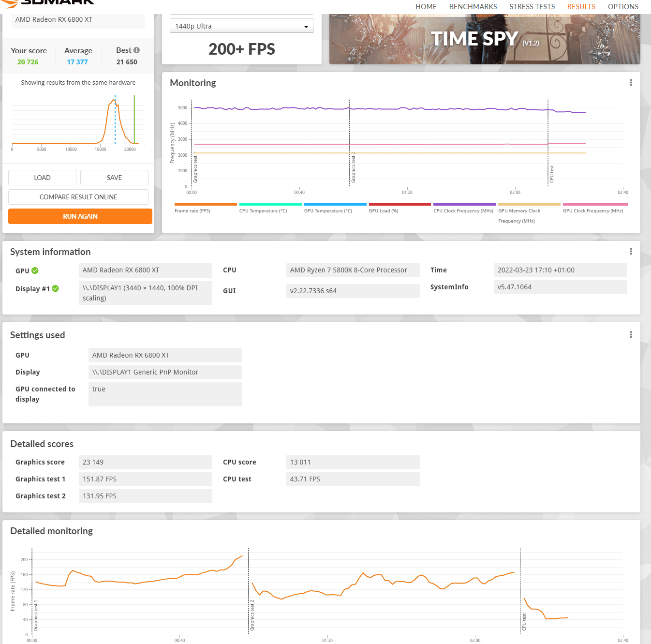Click the green check beside Display #1
Screen dimensions: 651x644
(55, 288)
